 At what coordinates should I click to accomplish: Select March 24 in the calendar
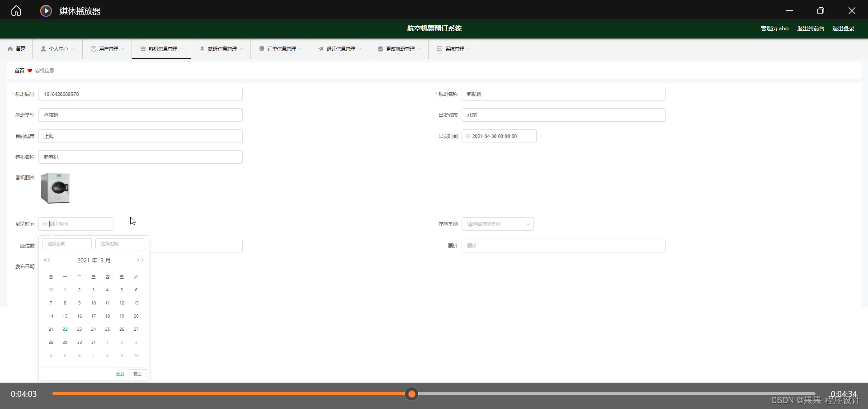pyautogui.click(x=94, y=329)
